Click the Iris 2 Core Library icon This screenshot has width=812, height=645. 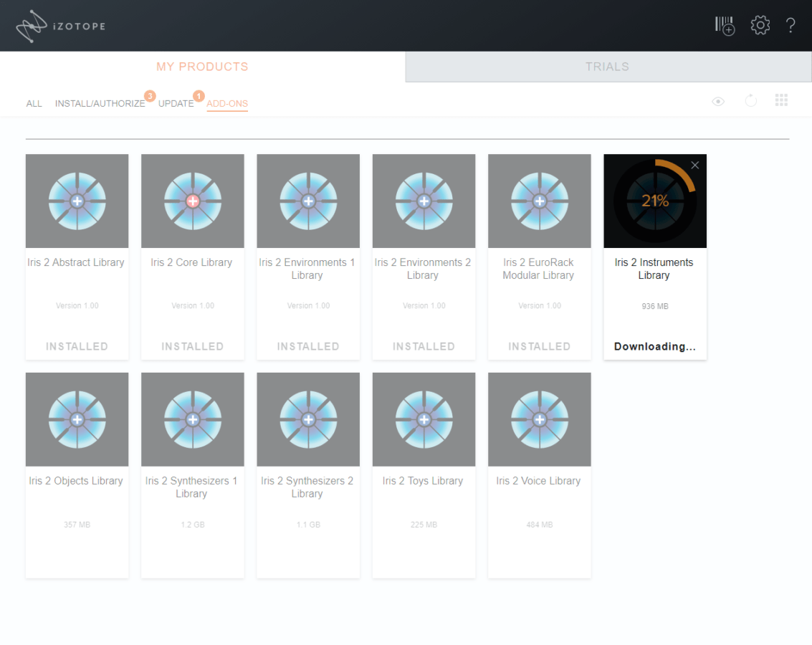click(192, 201)
